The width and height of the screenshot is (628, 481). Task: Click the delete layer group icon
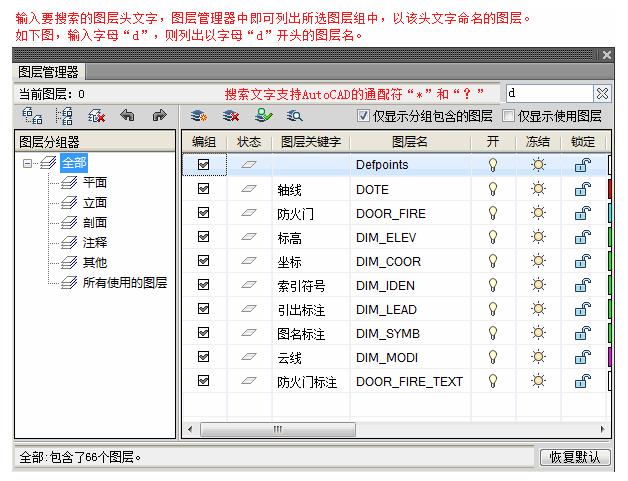click(97, 116)
